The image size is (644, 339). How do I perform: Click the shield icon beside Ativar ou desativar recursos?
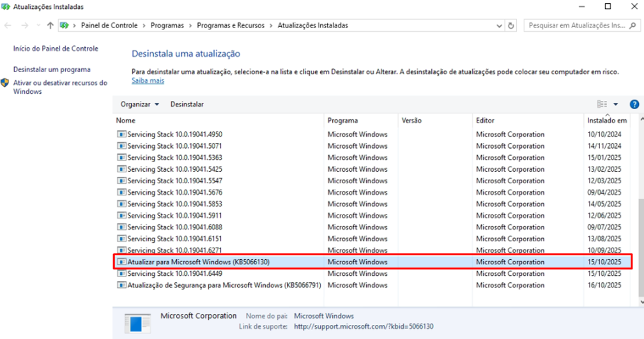click(x=5, y=84)
